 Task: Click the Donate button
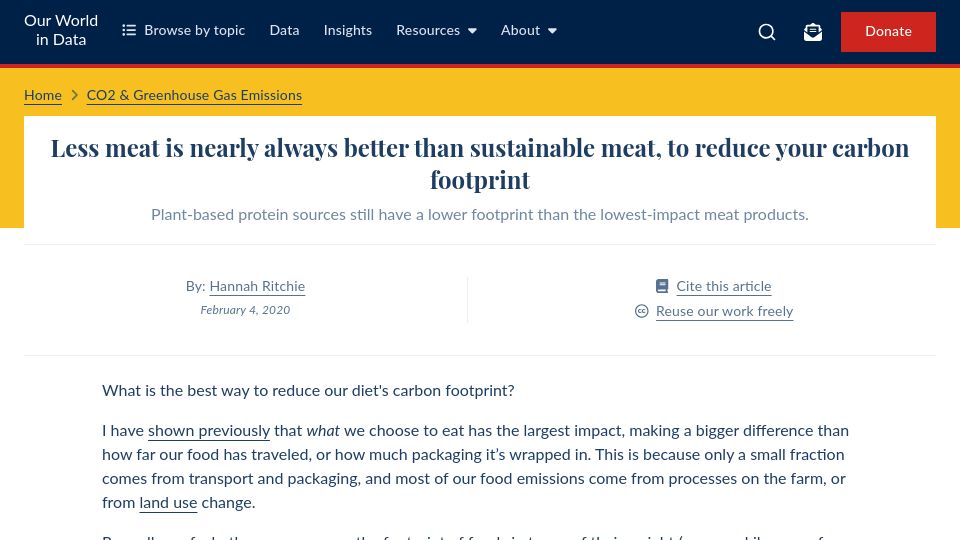(x=888, y=32)
